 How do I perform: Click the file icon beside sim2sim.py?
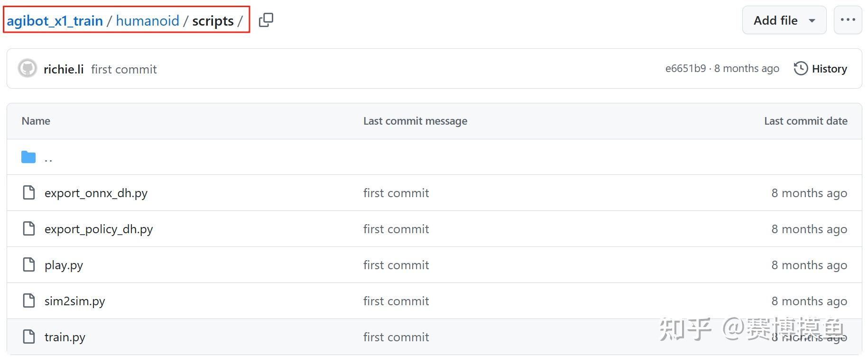click(29, 301)
